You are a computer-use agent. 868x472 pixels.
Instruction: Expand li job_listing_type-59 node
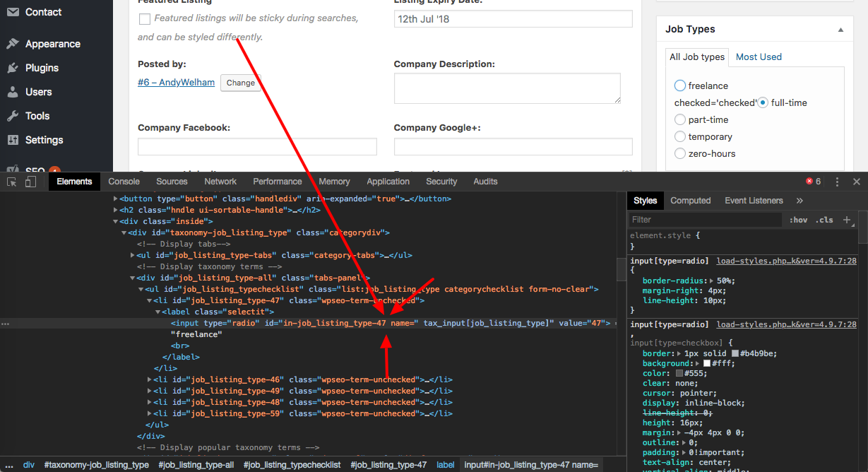(150, 413)
